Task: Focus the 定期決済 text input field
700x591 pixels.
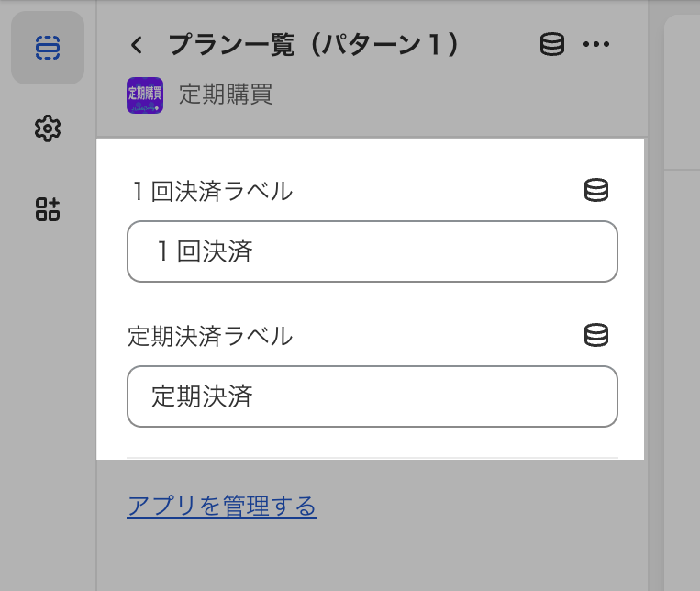Action: click(372, 396)
